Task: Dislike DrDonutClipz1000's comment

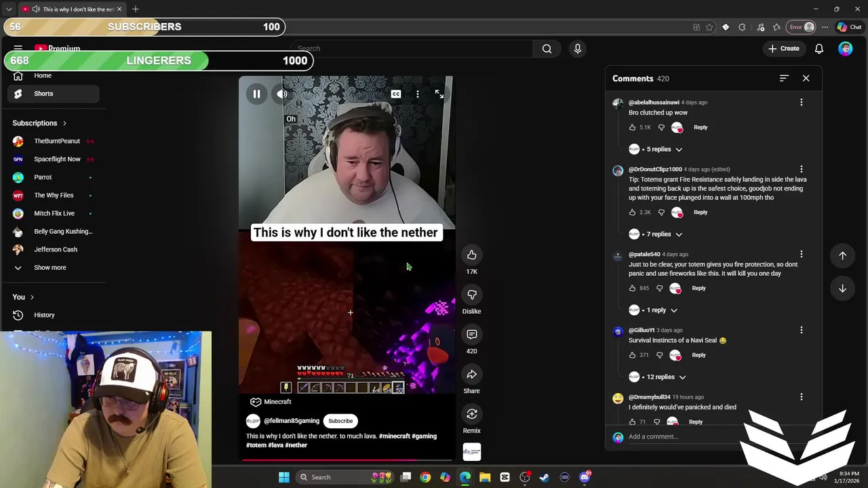Action: click(661, 213)
